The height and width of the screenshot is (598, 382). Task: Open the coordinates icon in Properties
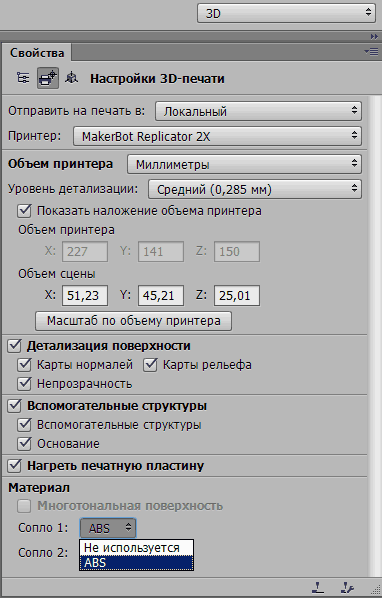(71, 78)
